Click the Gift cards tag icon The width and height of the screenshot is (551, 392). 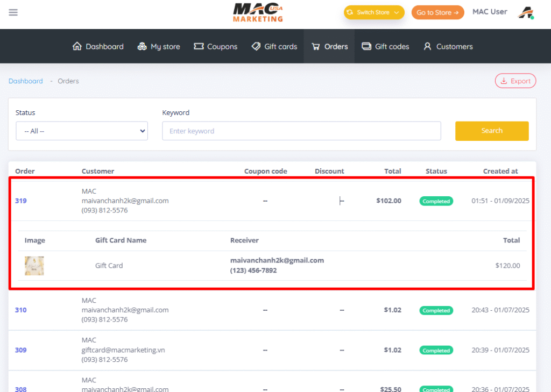click(x=256, y=46)
